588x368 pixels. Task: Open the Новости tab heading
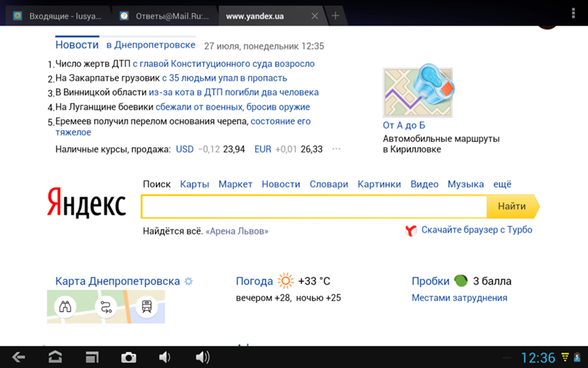pyautogui.click(x=77, y=45)
